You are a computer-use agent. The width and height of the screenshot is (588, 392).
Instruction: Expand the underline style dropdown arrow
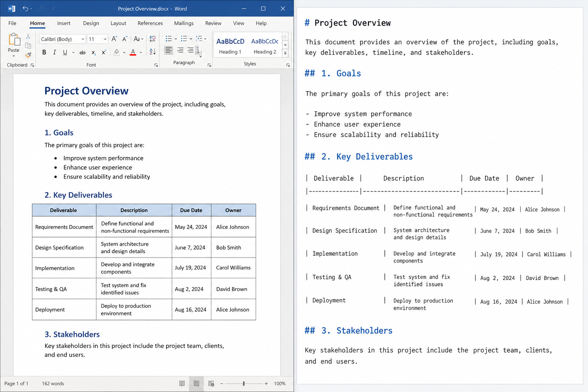point(73,52)
